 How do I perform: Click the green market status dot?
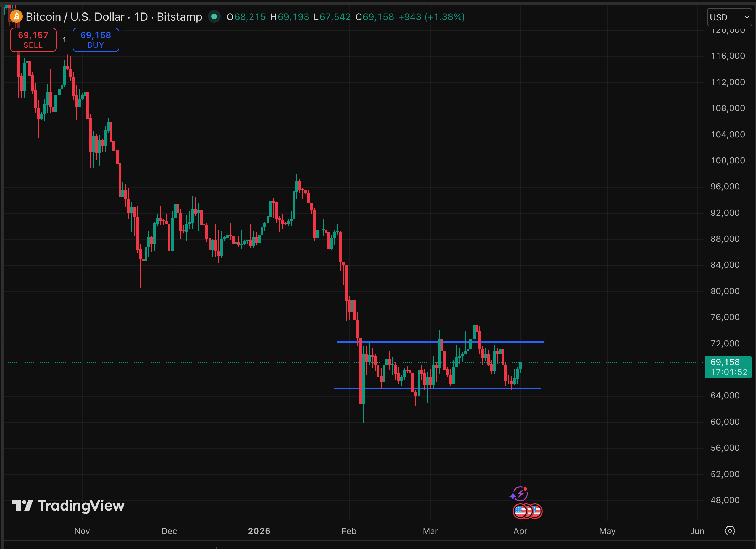(x=214, y=16)
